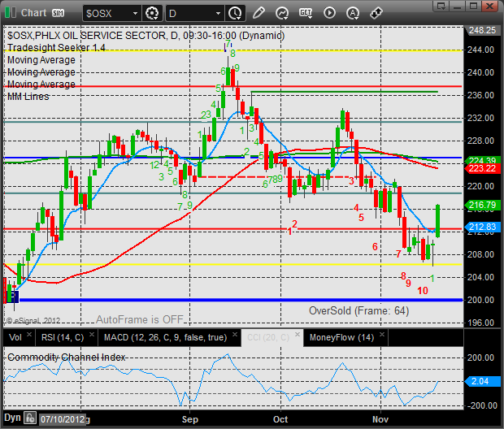Click the circled A toolbar icon

click(x=352, y=12)
